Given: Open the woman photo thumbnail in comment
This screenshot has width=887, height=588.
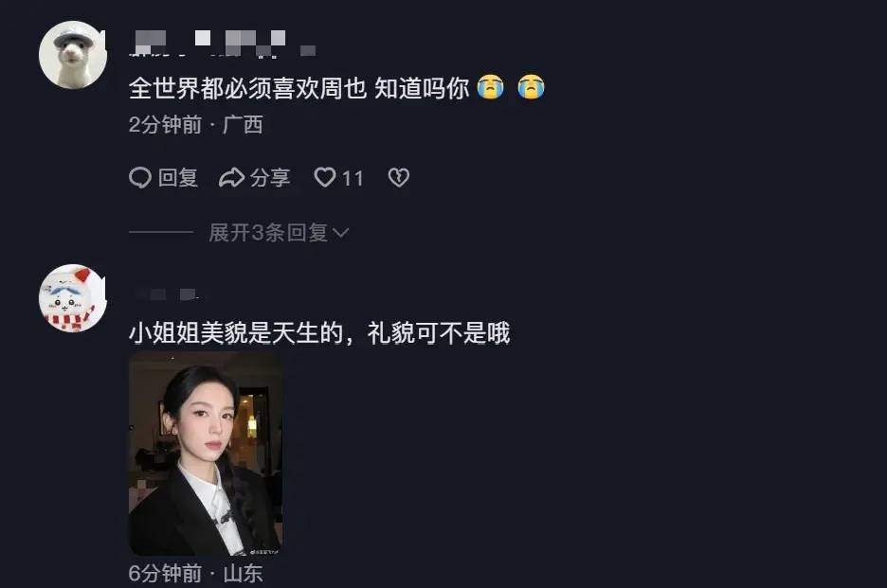Looking at the screenshot, I should [206, 454].
